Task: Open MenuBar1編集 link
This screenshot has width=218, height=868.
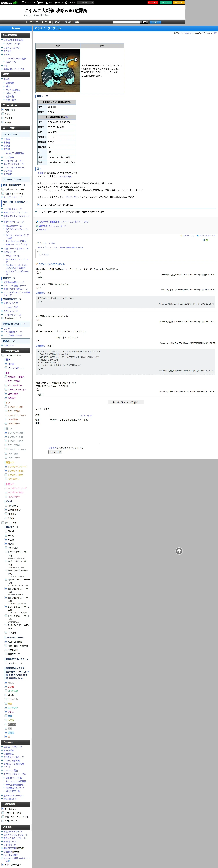Action: [x=11, y=855]
